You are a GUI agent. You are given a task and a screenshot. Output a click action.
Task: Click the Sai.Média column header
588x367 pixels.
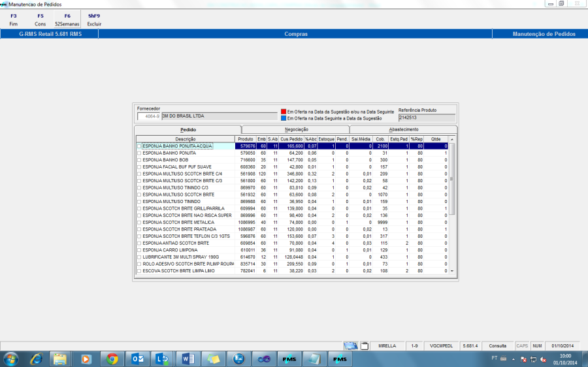click(361, 140)
